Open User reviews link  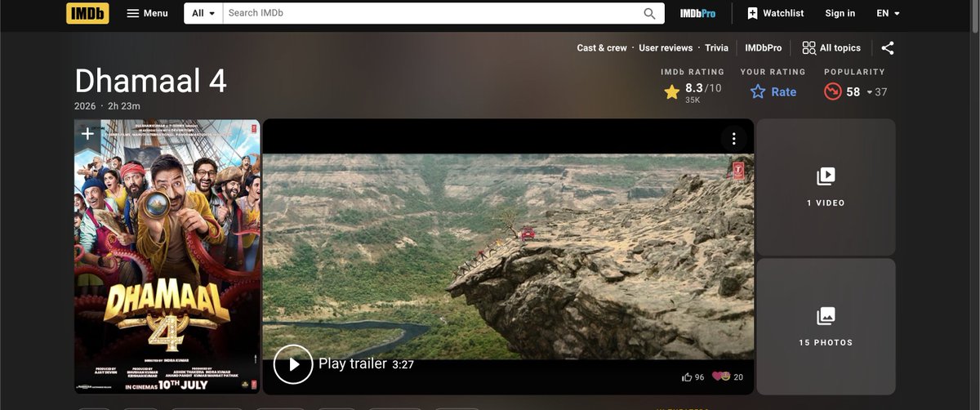[x=666, y=48]
